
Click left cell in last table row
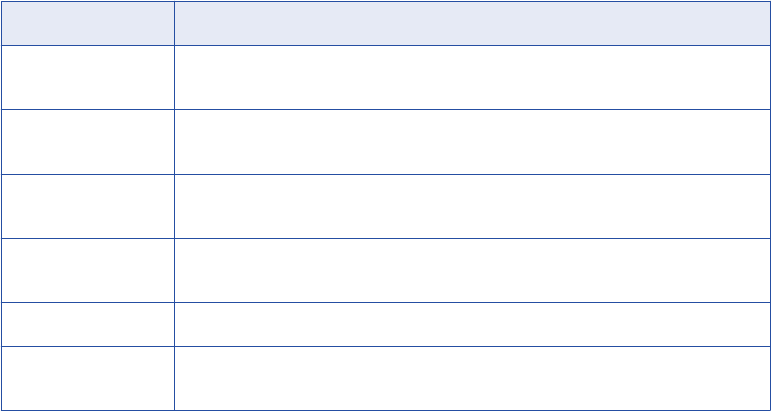coord(87,378)
